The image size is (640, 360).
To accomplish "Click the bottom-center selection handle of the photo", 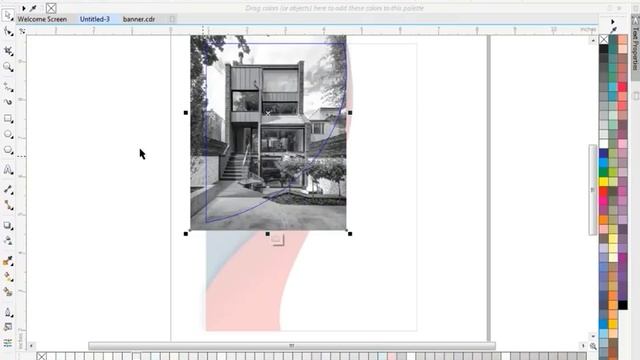I will click(x=267, y=234).
